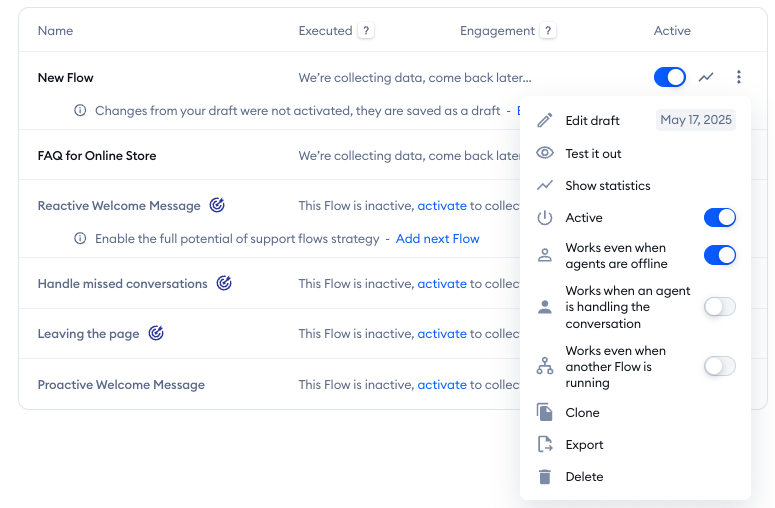Click activate link for Handle missed conversations
The width and height of the screenshot is (775, 508).
(442, 284)
